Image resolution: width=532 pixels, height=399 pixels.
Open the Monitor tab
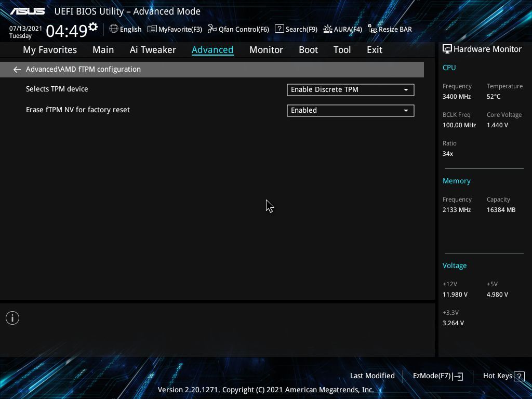pyautogui.click(x=266, y=50)
